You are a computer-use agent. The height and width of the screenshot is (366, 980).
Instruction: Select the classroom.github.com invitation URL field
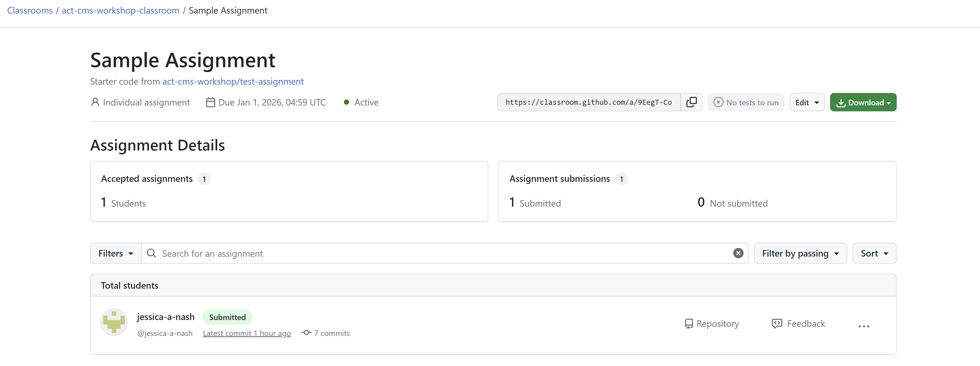[589, 102]
